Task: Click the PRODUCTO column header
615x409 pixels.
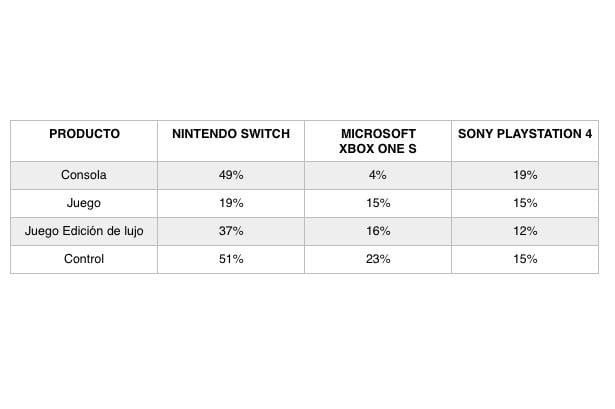Action: click(84, 133)
